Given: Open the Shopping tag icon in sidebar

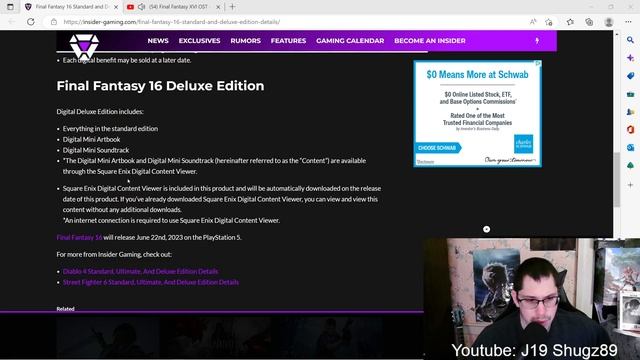Looking at the screenshot, I should 630,76.
